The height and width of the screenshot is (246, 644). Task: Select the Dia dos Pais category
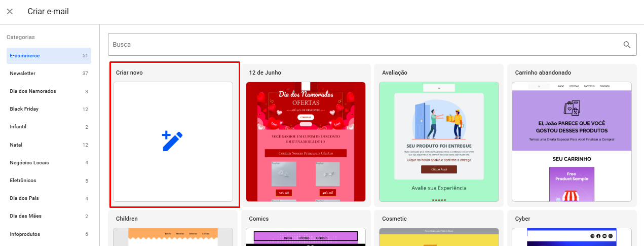pyautogui.click(x=49, y=198)
